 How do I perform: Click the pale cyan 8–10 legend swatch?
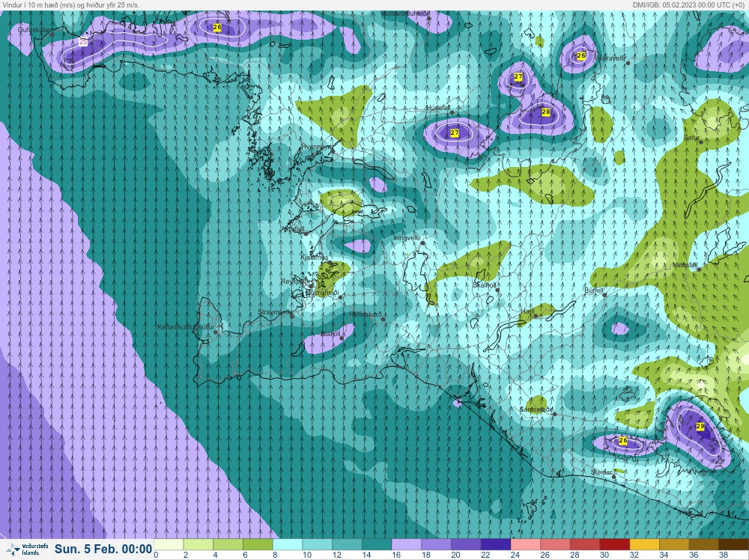(x=287, y=545)
